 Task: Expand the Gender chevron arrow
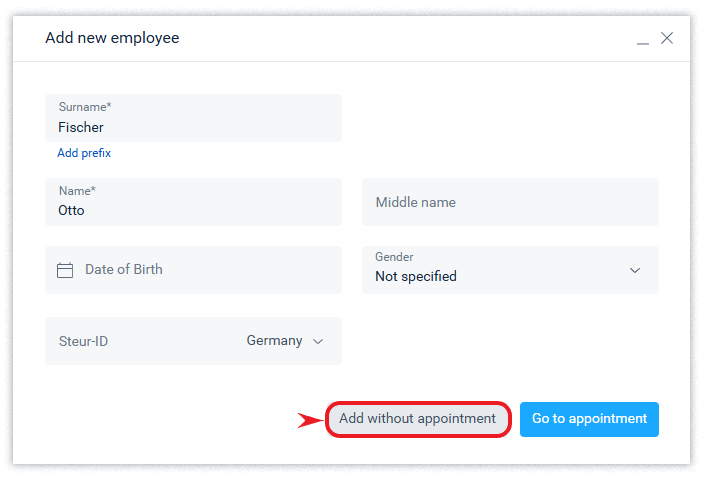tap(635, 270)
